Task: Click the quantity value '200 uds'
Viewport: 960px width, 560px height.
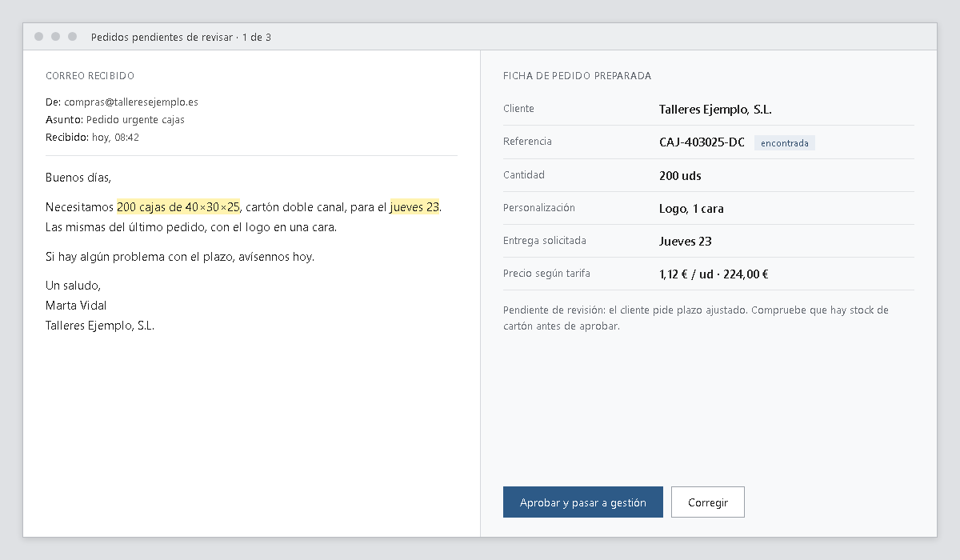Action: 680,175
